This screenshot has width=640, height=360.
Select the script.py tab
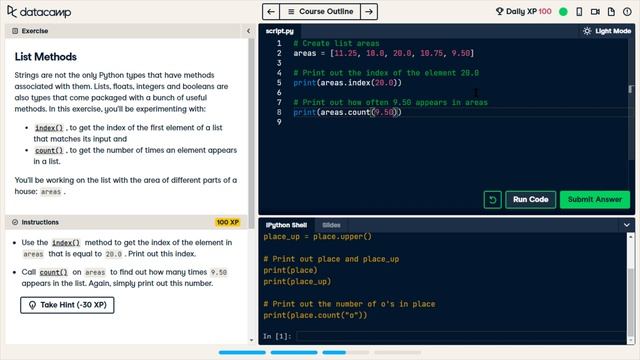(x=280, y=31)
